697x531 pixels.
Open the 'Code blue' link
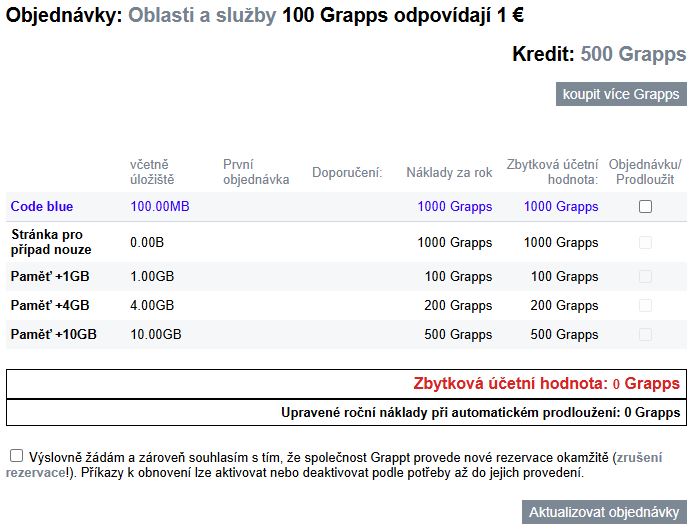(42, 206)
